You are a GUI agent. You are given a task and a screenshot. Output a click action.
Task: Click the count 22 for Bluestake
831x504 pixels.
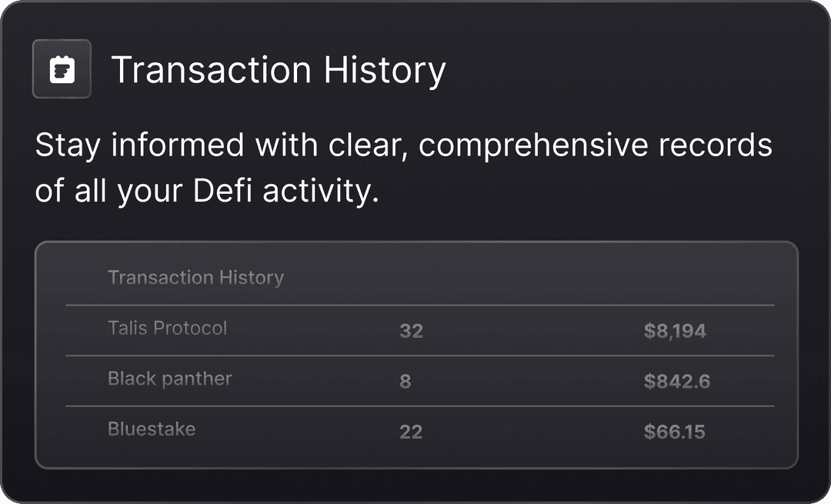[411, 432]
